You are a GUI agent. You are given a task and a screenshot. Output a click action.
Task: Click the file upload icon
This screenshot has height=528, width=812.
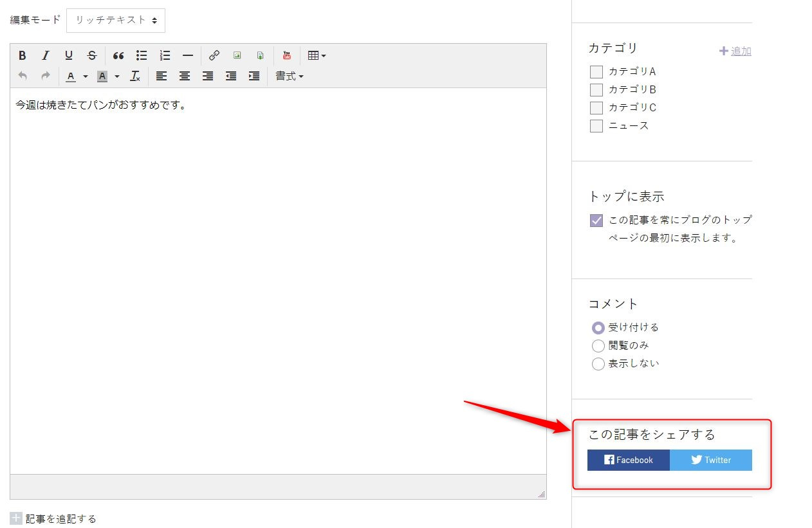pyautogui.click(x=261, y=55)
